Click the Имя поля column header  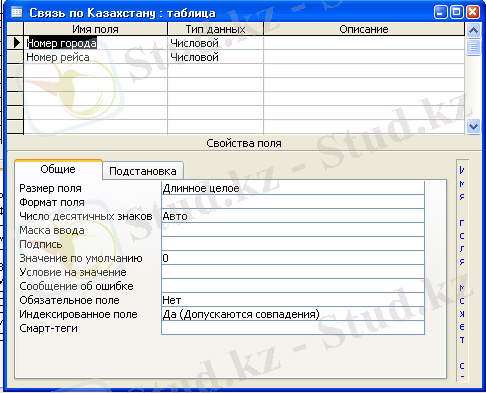[95, 29]
